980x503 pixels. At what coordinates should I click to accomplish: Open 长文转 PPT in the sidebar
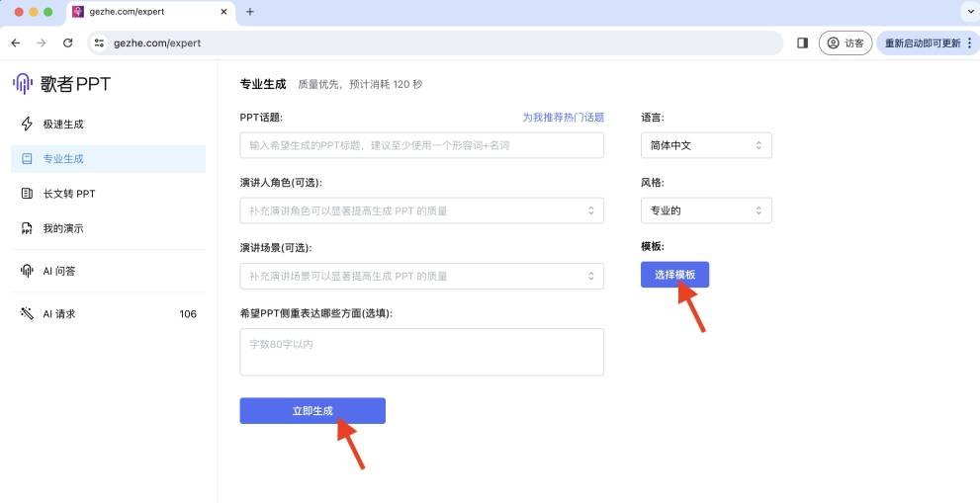click(108, 194)
